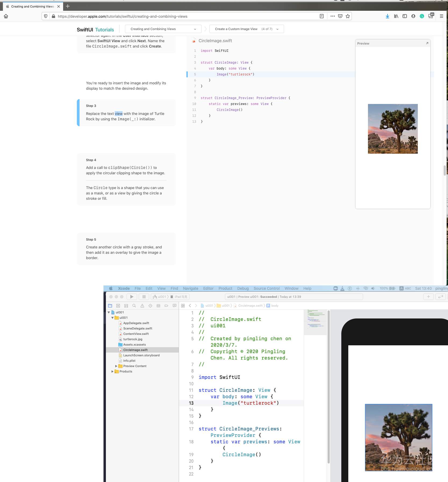Show the Xcode Report navigator

(174, 306)
